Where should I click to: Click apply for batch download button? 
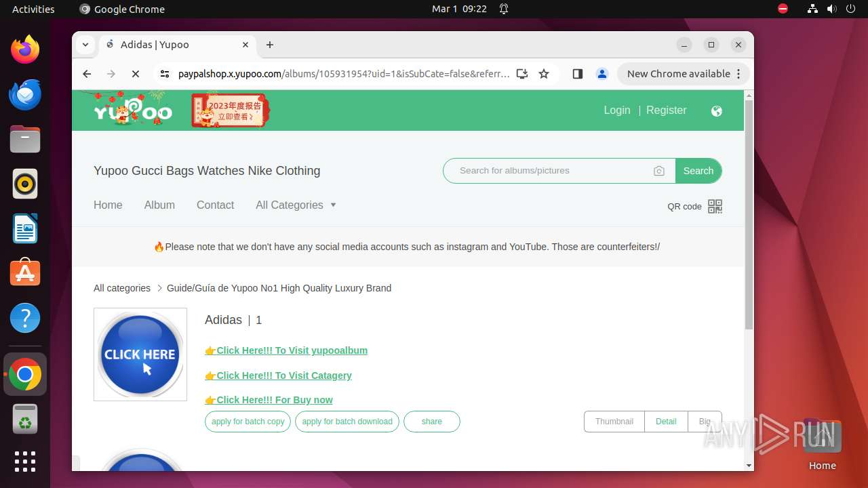pos(347,422)
